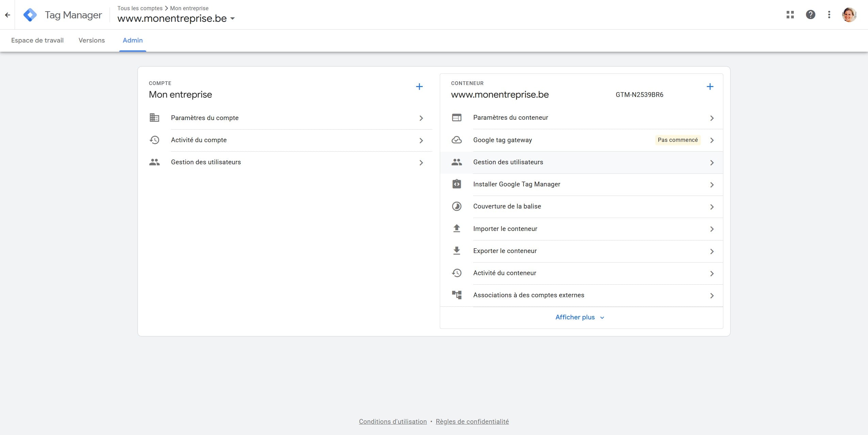Click chevron on account Gestion des utilisateurs row
Screen dimensions: 868x435
[x=421, y=163]
